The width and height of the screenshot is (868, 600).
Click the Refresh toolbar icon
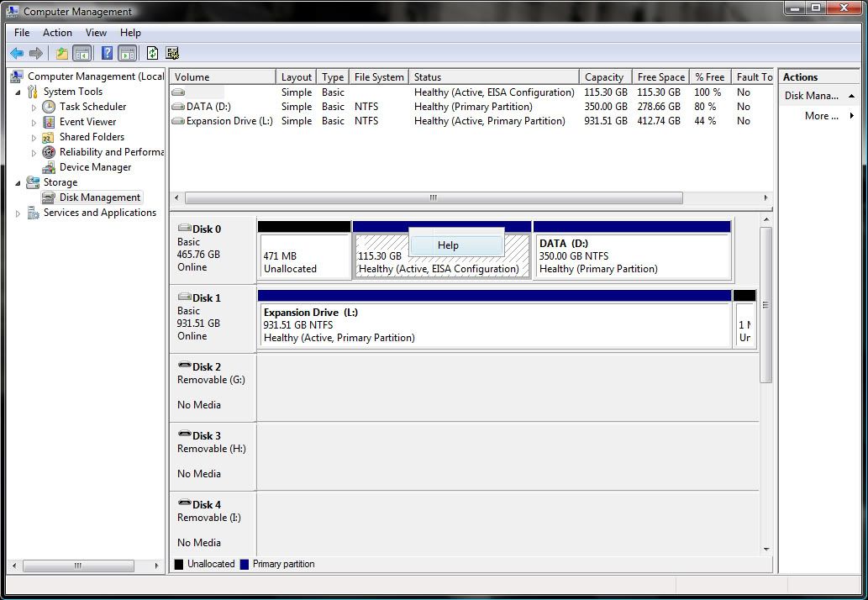[x=152, y=53]
